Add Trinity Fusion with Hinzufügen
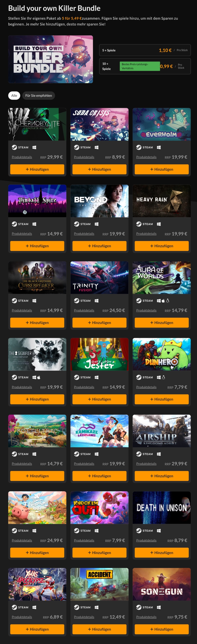The width and height of the screenshot is (197, 644). coord(100,323)
